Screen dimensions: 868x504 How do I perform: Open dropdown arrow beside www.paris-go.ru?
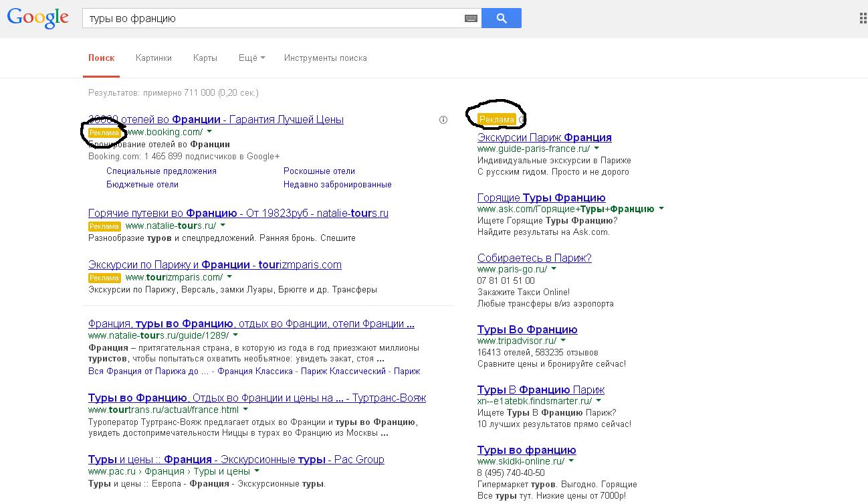point(554,269)
